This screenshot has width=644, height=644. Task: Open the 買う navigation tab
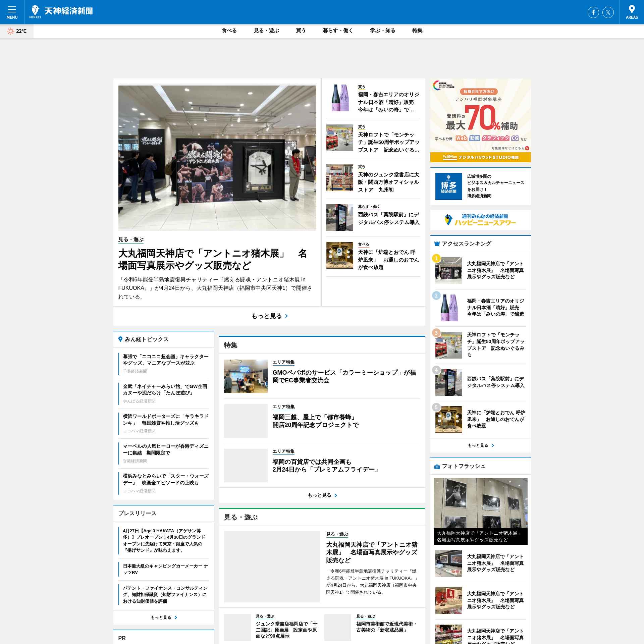pos(301,31)
